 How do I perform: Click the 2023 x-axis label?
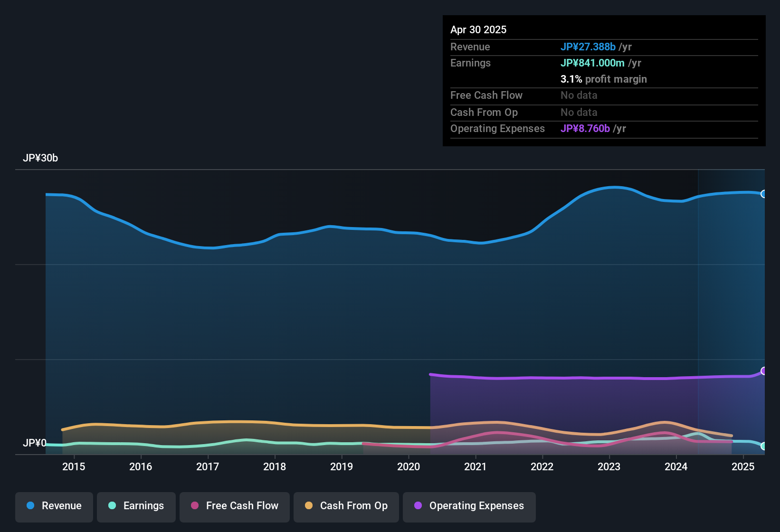609,467
